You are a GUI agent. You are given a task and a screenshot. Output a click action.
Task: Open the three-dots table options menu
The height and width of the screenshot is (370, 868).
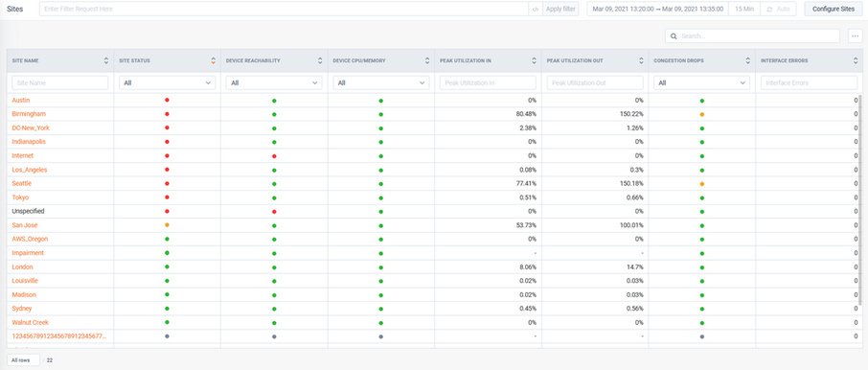click(856, 36)
